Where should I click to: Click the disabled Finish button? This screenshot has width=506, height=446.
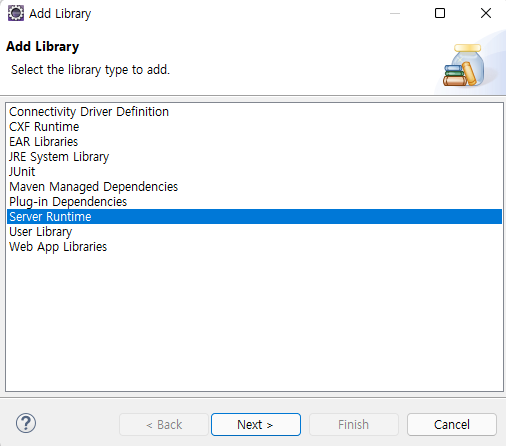pos(354,425)
